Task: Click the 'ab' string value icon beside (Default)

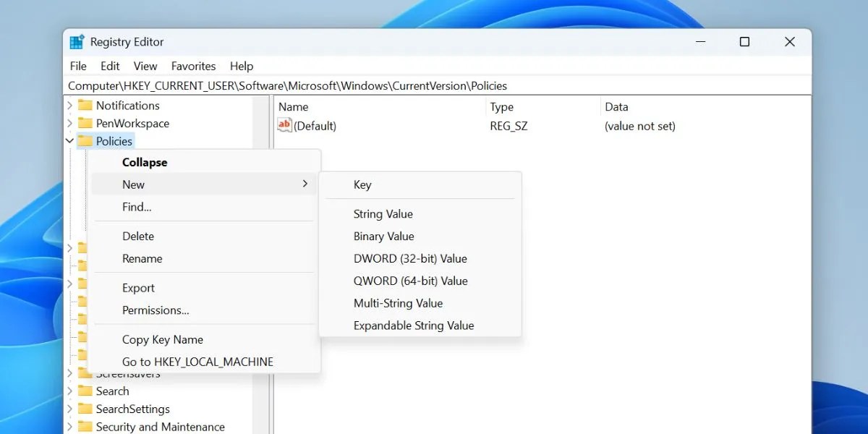Action: pos(284,125)
